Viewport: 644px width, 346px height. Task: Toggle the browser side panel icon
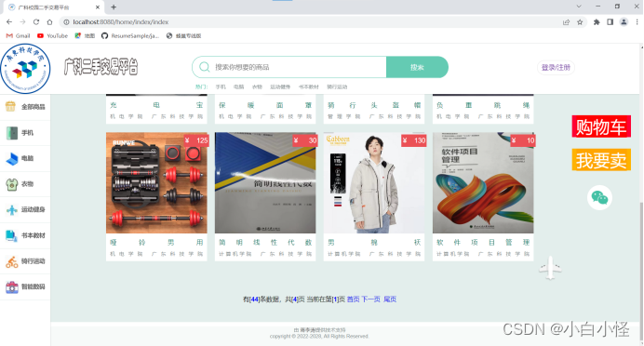click(x=610, y=22)
